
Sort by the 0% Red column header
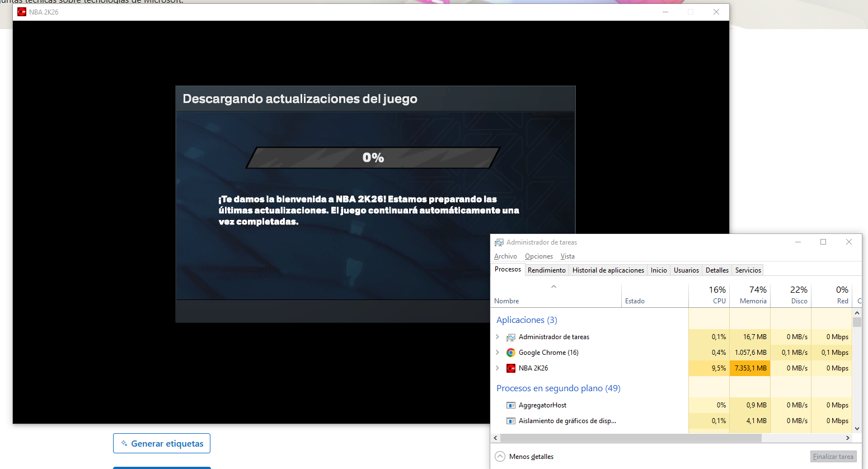832,296
